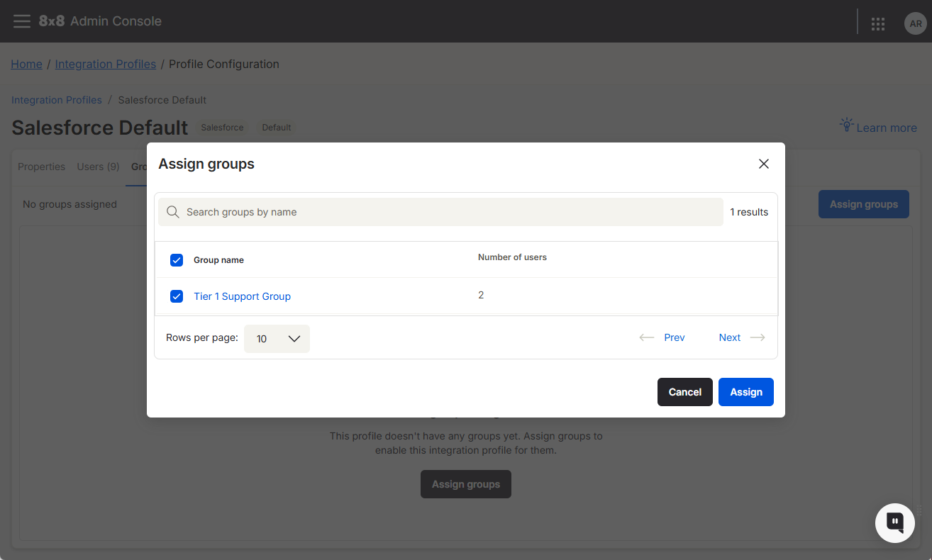Click the search magnifier icon
932x560 pixels.
tap(172, 212)
